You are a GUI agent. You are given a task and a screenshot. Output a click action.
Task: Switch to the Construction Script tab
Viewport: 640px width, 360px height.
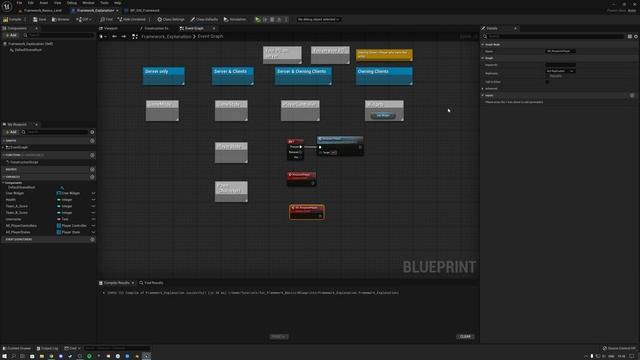click(x=155, y=28)
